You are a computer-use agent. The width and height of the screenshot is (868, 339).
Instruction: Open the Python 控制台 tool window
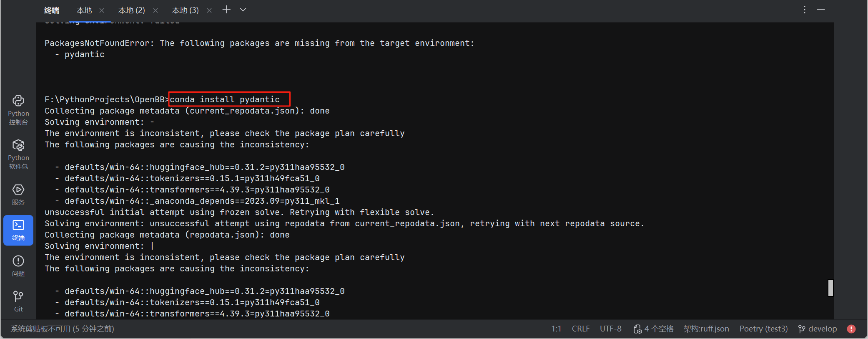(18, 108)
